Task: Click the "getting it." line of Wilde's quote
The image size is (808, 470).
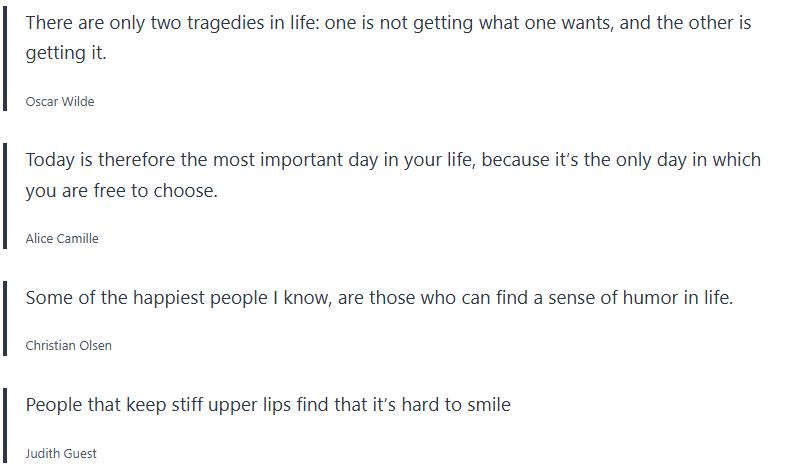Action: 66,53
